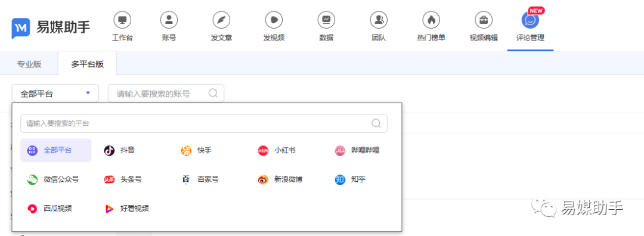Open the 工作台 workbench icon
This screenshot has height=236, width=644.
tap(122, 19)
